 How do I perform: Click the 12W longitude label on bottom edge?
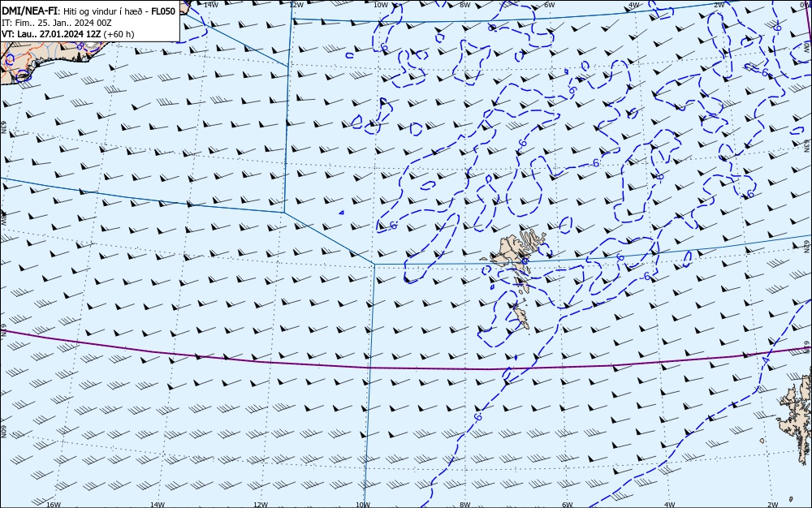coord(261,505)
